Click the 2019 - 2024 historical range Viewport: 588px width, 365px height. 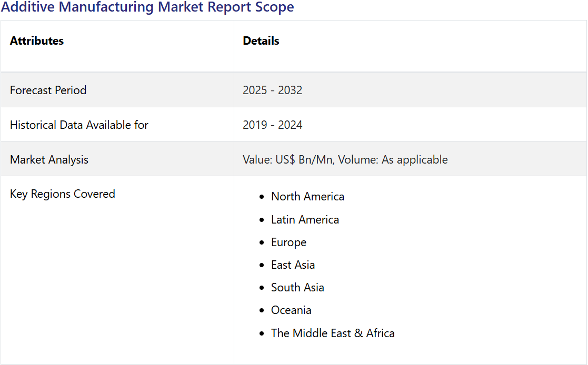pyautogui.click(x=272, y=125)
